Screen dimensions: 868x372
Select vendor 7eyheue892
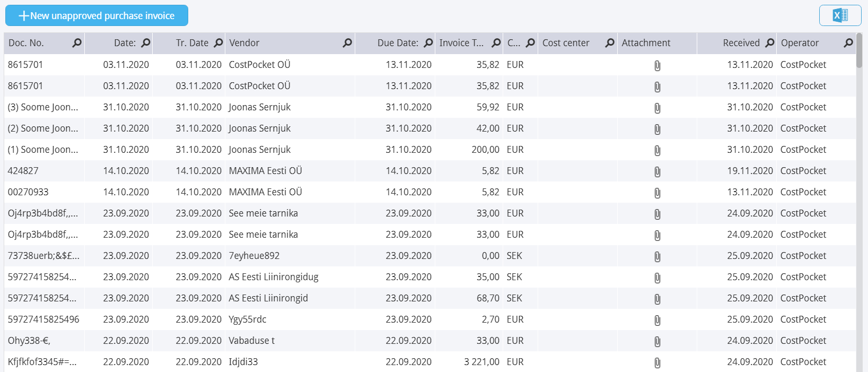(254, 256)
